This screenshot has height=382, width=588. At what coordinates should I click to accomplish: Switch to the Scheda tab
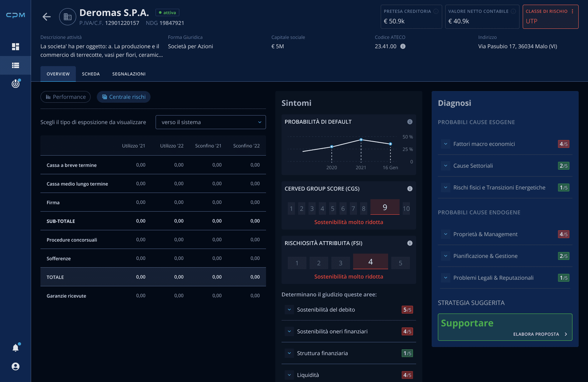pos(91,74)
